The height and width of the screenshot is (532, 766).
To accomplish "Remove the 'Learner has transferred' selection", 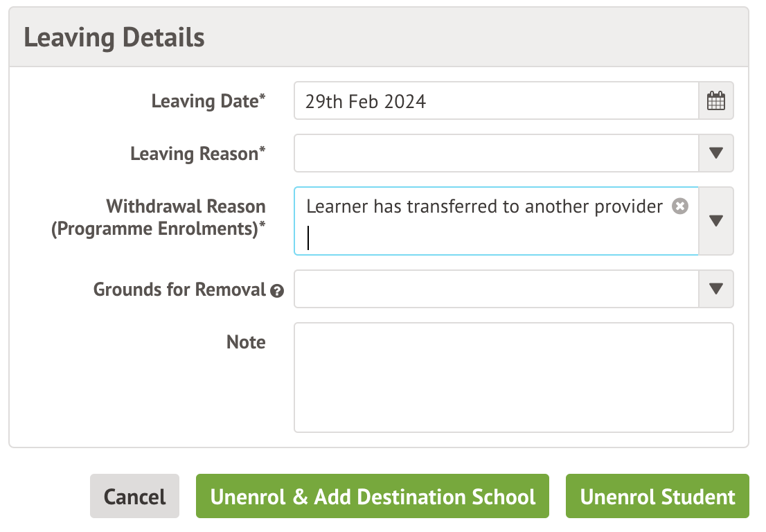I will point(680,206).
